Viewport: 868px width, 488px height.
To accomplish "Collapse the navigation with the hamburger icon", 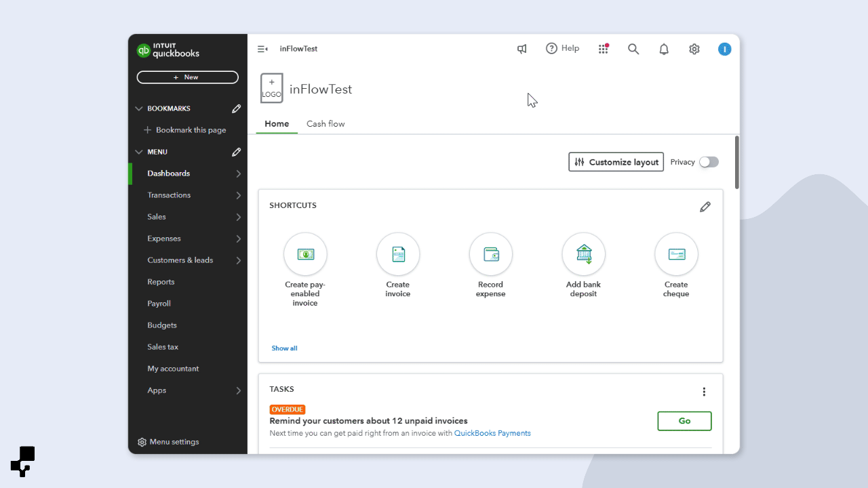I will click(262, 49).
